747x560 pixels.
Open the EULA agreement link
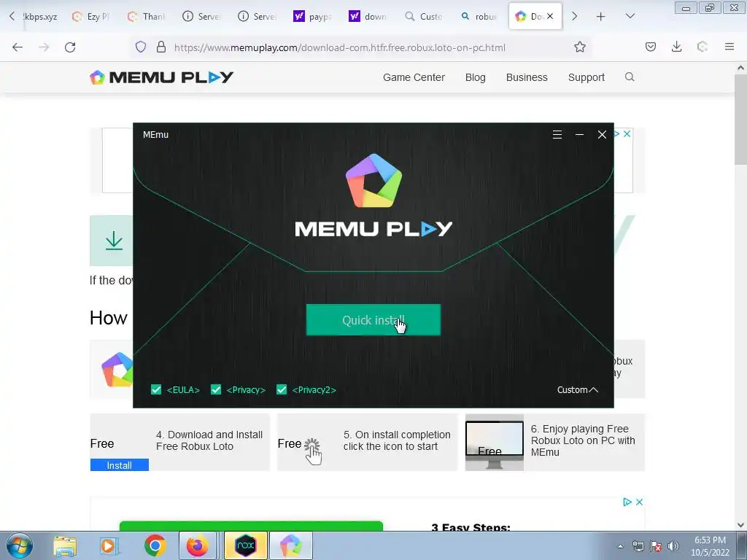(x=183, y=390)
